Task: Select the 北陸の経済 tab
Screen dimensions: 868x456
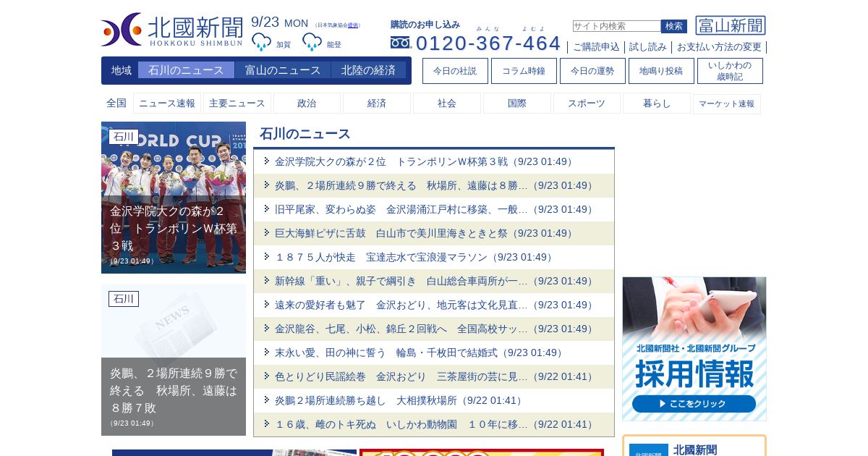Action: (369, 70)
